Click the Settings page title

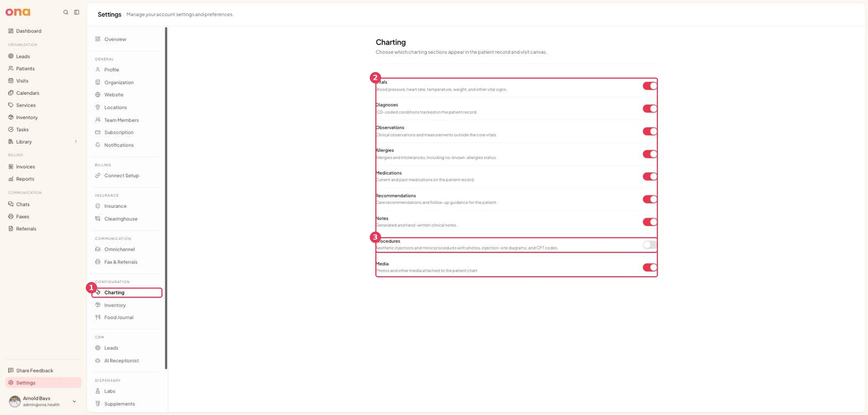point(110,14)
